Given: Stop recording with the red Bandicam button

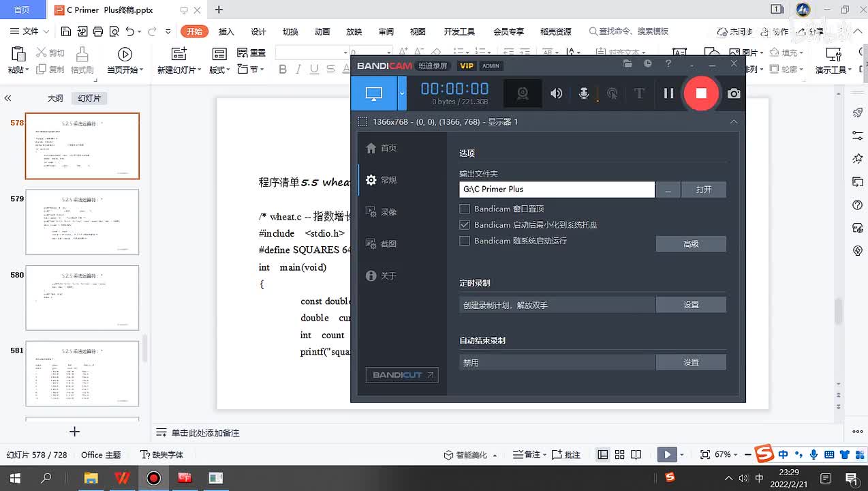Looking at the screenshot, I should pyautogui.click(x=701, y=93).
